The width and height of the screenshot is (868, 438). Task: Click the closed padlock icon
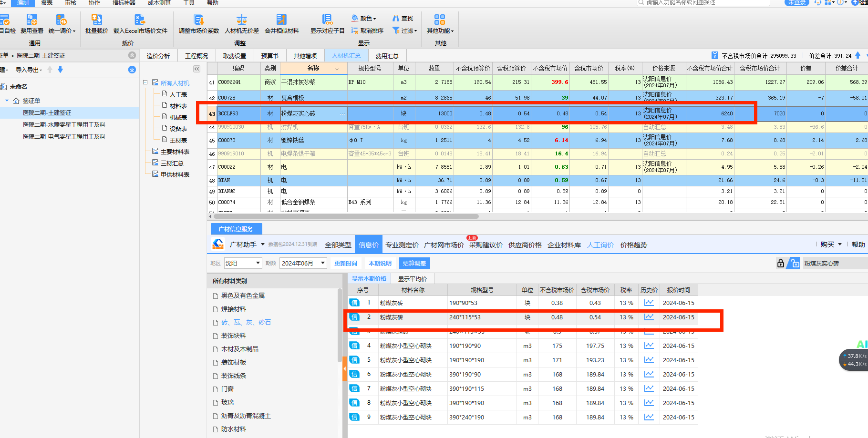click(x=781, y=263)
